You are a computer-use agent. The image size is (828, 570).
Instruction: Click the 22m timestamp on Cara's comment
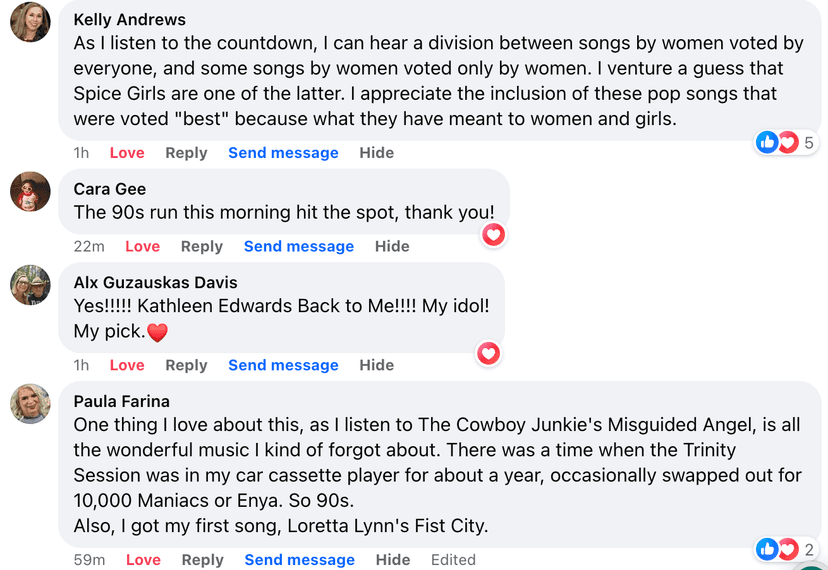tap(89, 246)
